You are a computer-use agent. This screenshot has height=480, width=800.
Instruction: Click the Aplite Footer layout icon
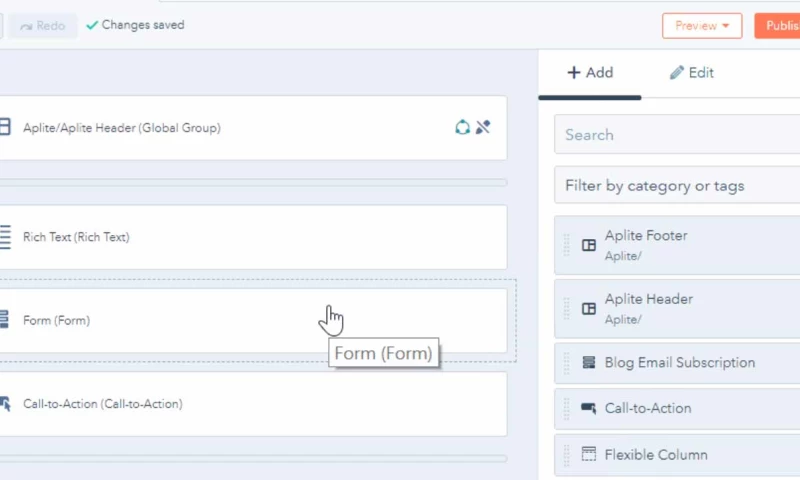pyautogui.click(x=589, y=245)
